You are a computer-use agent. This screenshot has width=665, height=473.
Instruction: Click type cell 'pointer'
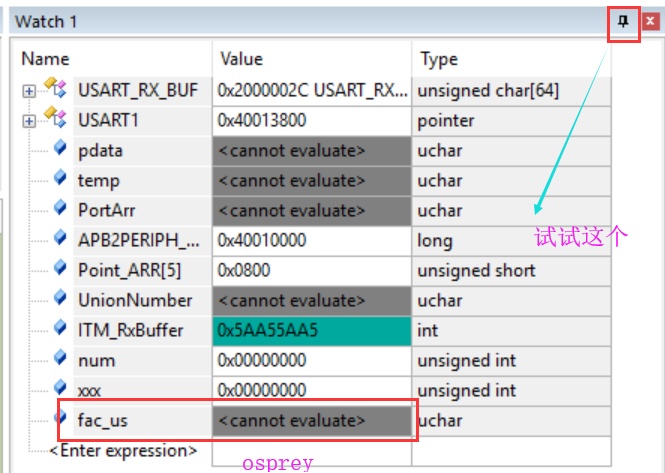(511, 121)
